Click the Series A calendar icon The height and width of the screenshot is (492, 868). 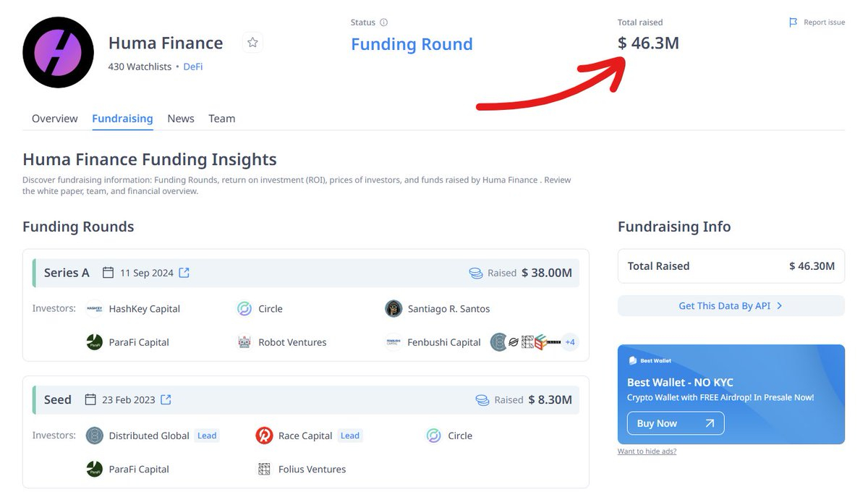click(x=109, y=273)
